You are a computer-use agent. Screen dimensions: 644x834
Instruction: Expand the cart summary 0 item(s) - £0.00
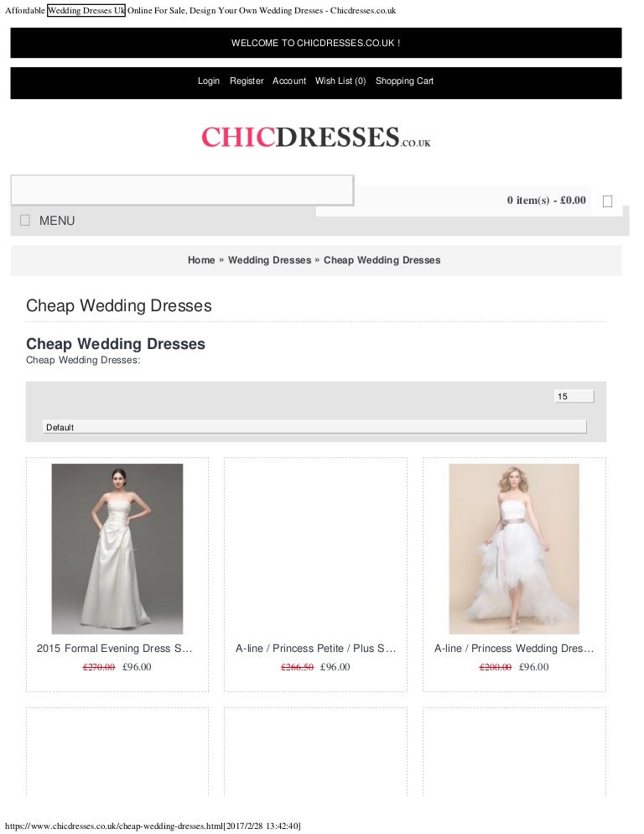coord(546,201)
